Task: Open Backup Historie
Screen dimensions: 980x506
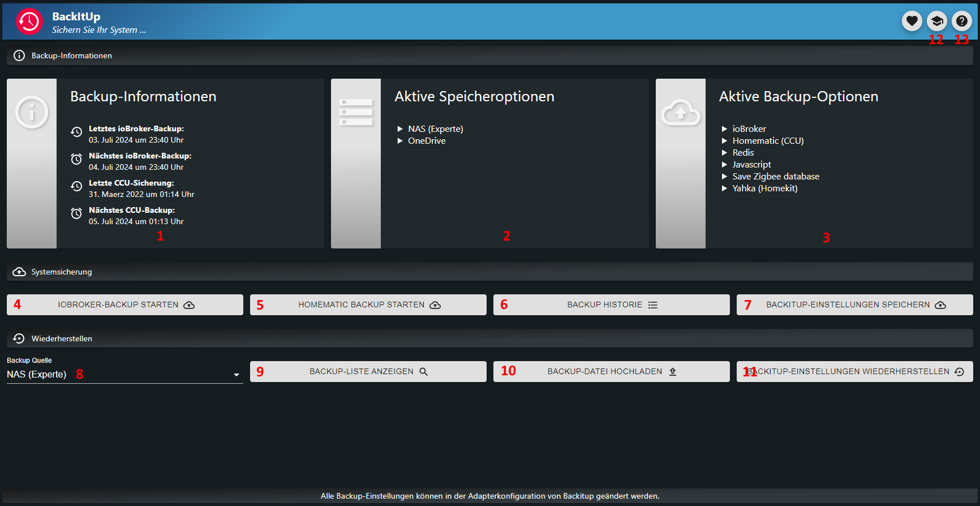Action: [612, 305]
